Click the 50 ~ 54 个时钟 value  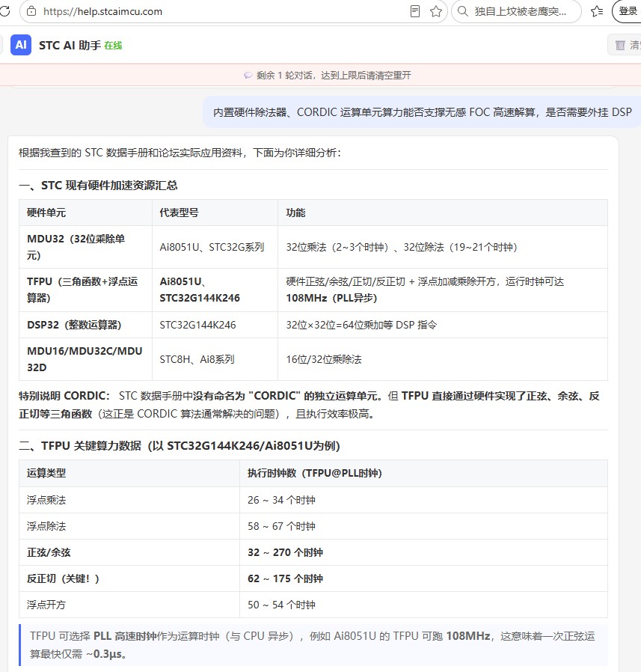click(281, 605)
